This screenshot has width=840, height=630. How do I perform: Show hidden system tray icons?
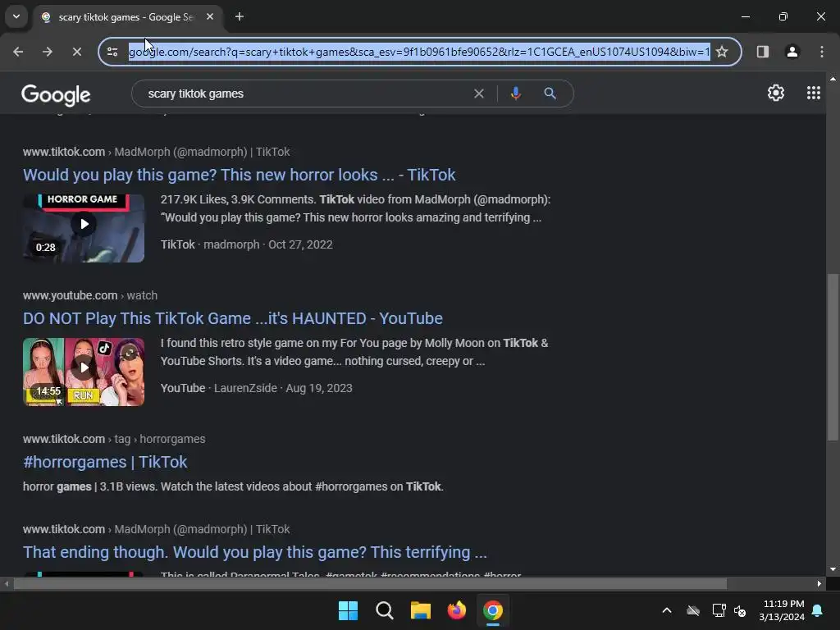(x=667, y=610)
